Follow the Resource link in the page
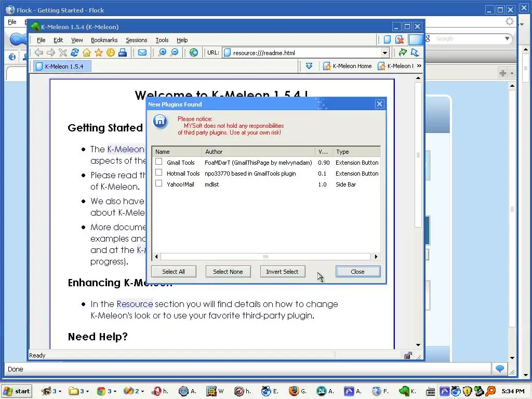 click(x=135, y=304)
